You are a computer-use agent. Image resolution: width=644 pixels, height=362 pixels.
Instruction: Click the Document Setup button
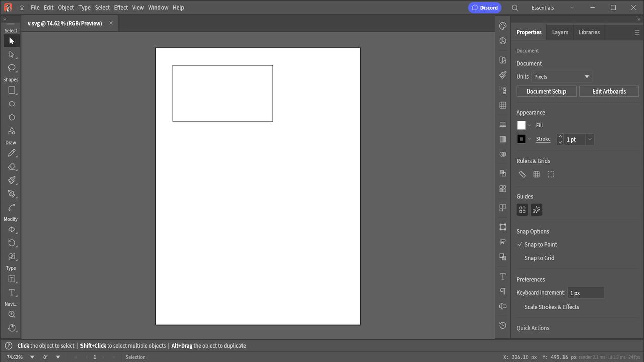546,92
